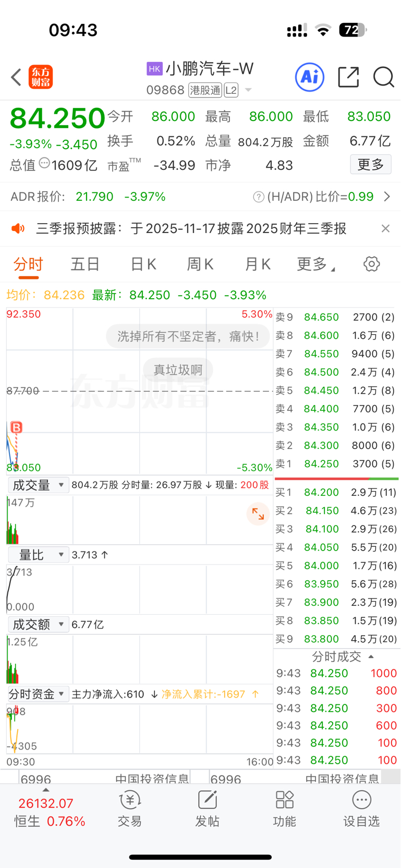Tap 设自选 in bottom bar
The height and width of the screenshot is (868, 401).
[361, 809]
